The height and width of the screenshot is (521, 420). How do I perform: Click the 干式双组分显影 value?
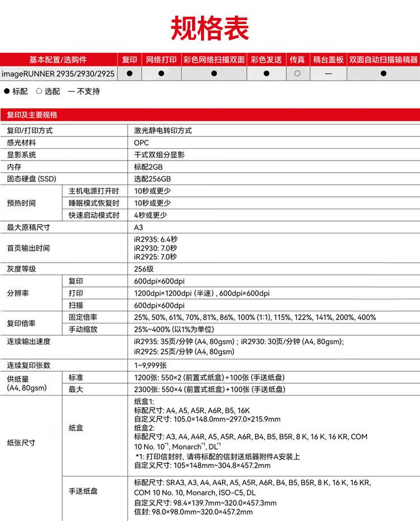159,155
